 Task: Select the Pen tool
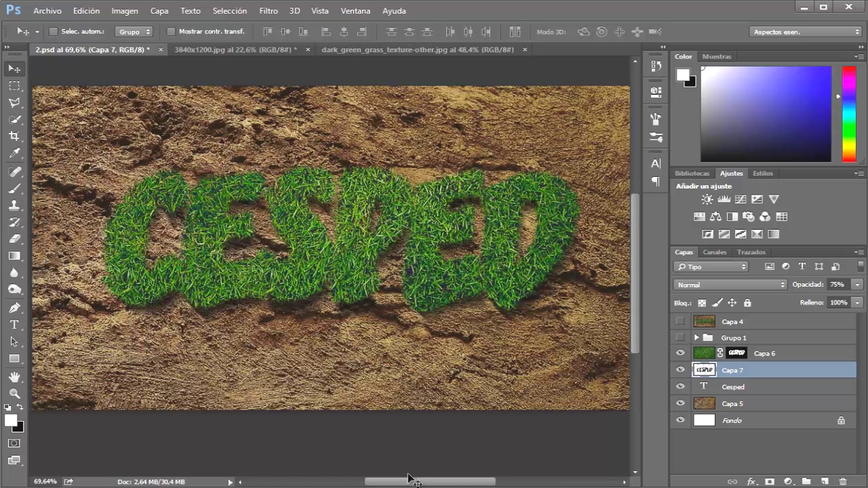(x=14, y=308)
